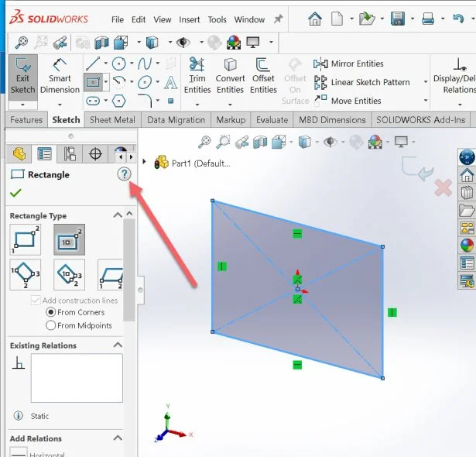Screen dimensions: 476x457
Task: Open the Rectangle help question mark
Action: [124, 174]
